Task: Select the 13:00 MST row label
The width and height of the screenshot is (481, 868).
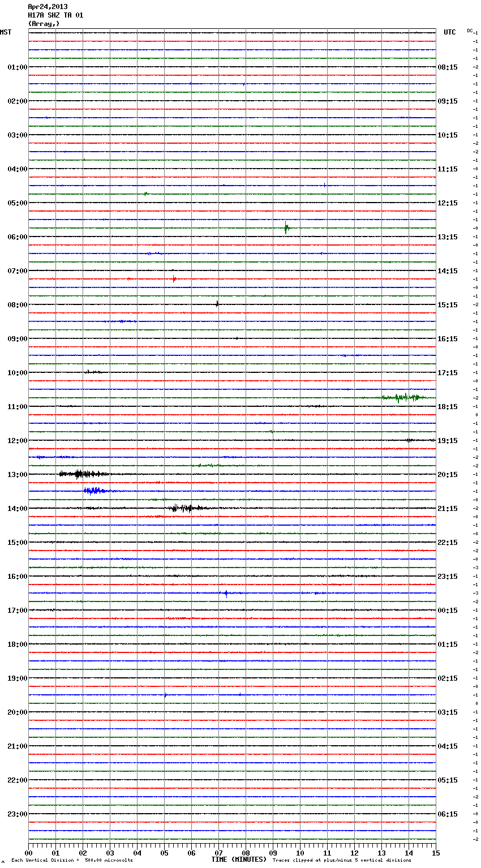Action: (17, 475)
